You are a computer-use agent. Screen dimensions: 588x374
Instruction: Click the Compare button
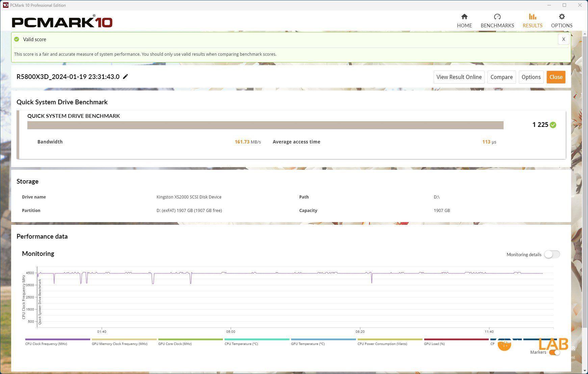point(502,77)
